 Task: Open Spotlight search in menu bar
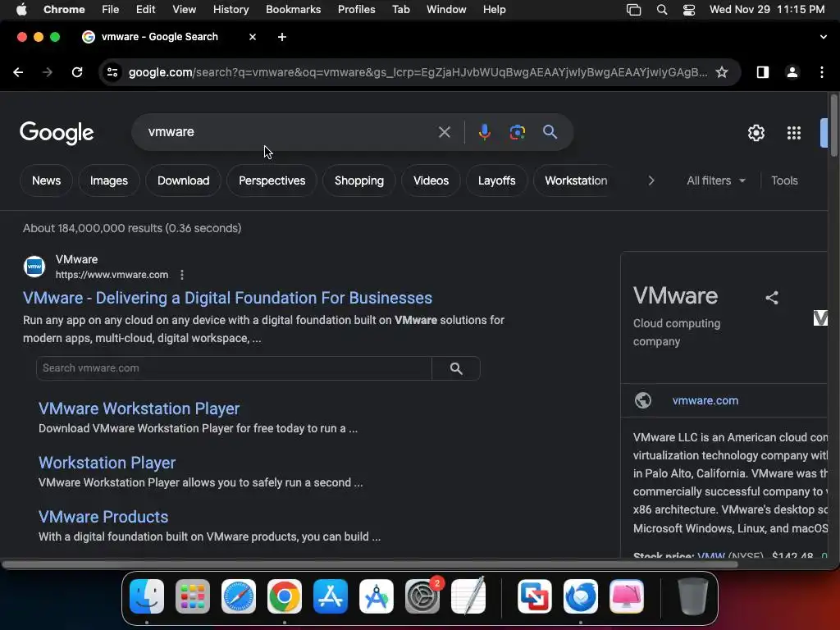point(662,10)
